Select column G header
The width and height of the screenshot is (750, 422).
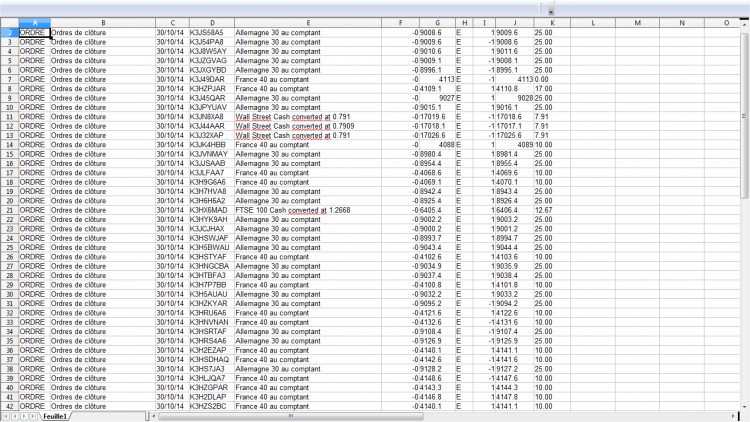click(437, 22)
